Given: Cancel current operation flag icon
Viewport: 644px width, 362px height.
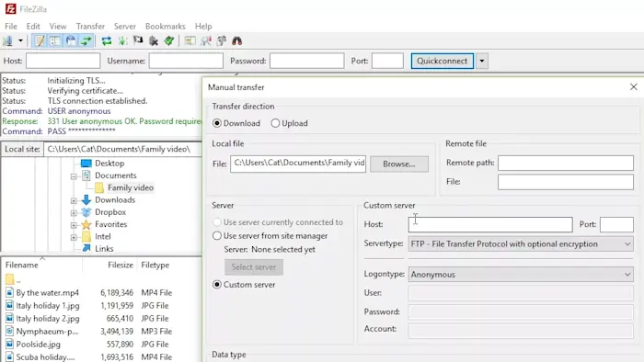Looking at the screenshot, I should 138,41.
